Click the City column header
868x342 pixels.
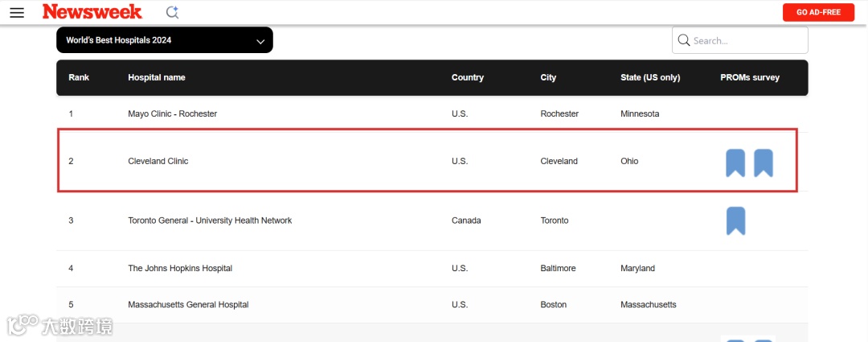click(548, 77)
